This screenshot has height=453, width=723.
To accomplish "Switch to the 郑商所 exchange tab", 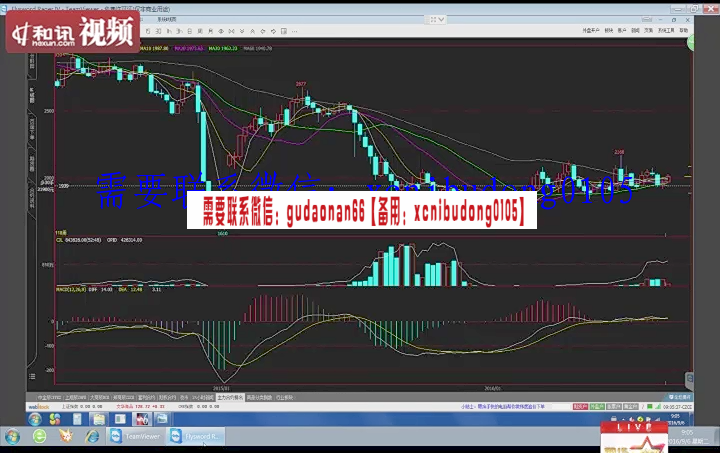I will point(124,397).
